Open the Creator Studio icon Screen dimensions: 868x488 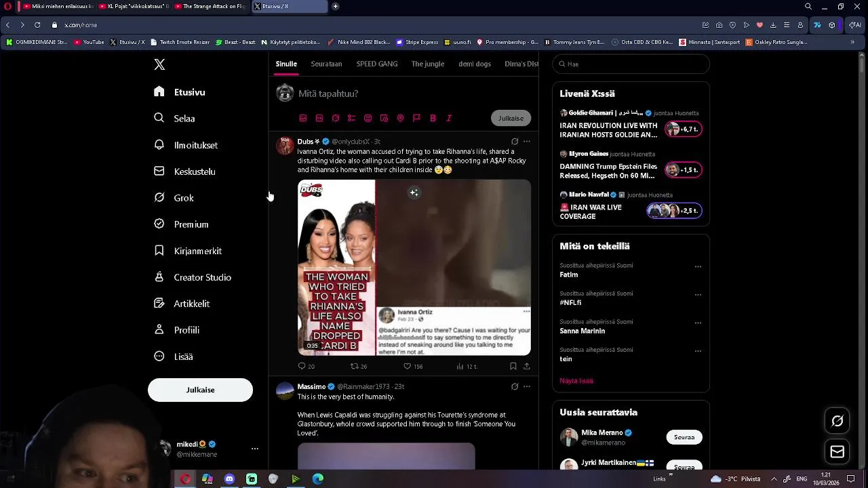click(159, 277)
